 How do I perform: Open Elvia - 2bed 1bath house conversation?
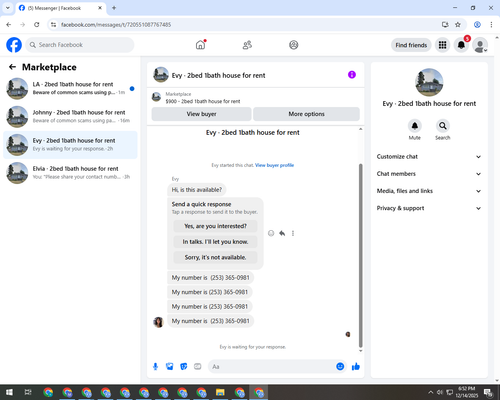point(70,173)
